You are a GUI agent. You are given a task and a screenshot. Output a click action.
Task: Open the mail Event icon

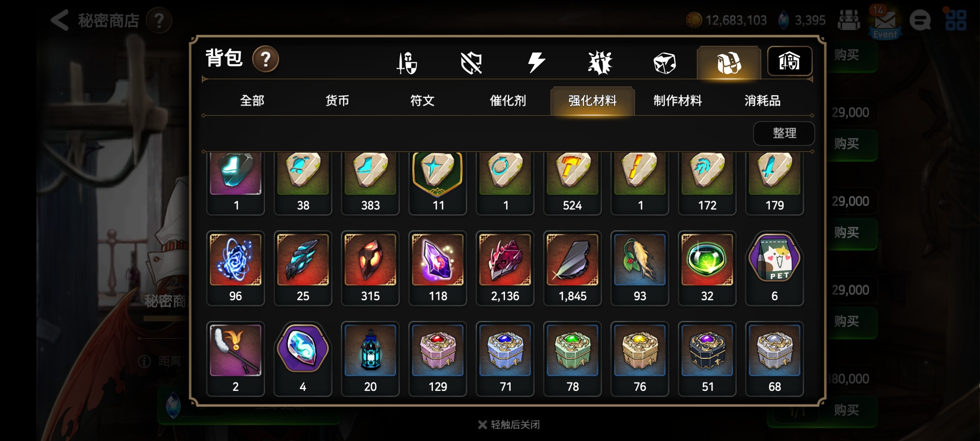click(884, 23)
